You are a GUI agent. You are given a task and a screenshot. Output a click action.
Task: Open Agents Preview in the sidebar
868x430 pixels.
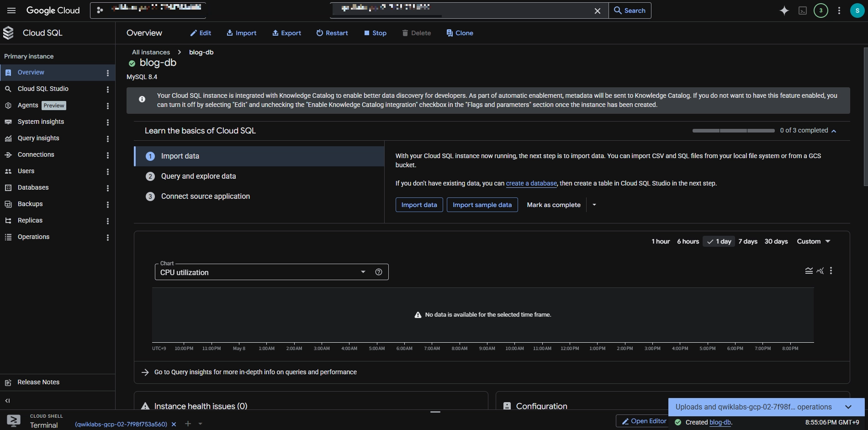(x=42, y=105)
